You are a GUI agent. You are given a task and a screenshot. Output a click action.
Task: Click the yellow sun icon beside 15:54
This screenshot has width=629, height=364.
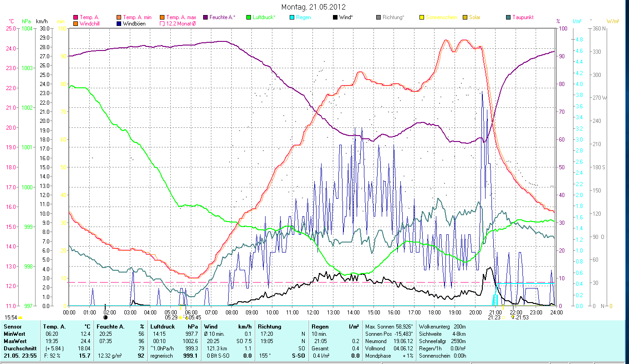coord(20,317)
